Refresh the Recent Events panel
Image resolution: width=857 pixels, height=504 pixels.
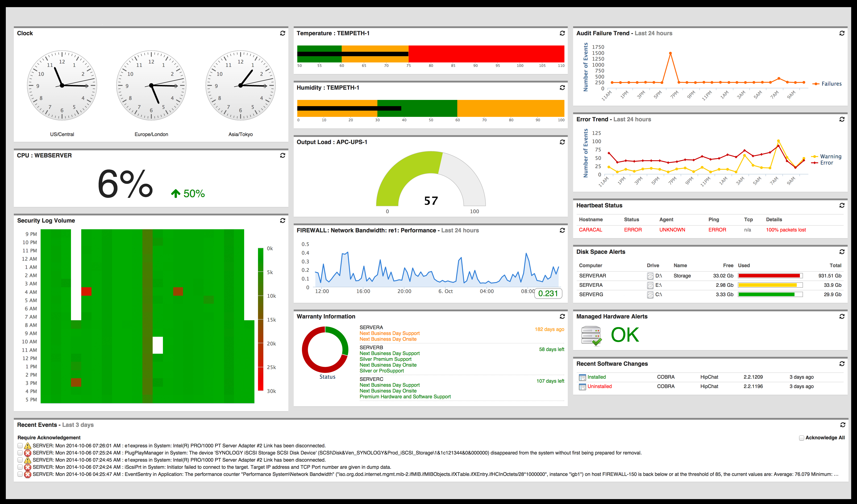pos(842,425)
